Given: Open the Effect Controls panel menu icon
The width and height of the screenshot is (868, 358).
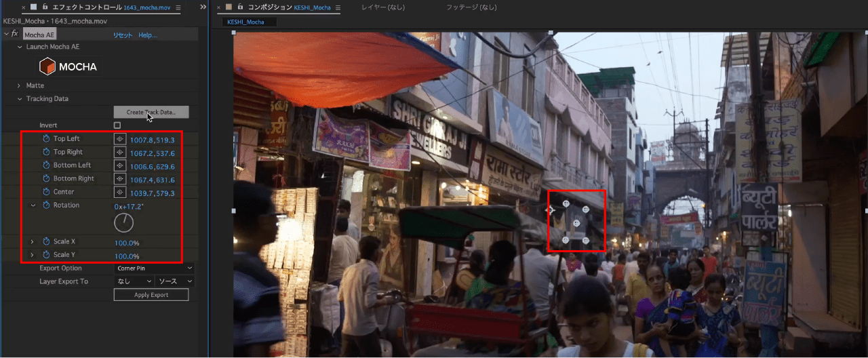Looking at the screenshot, I should 178,7.
